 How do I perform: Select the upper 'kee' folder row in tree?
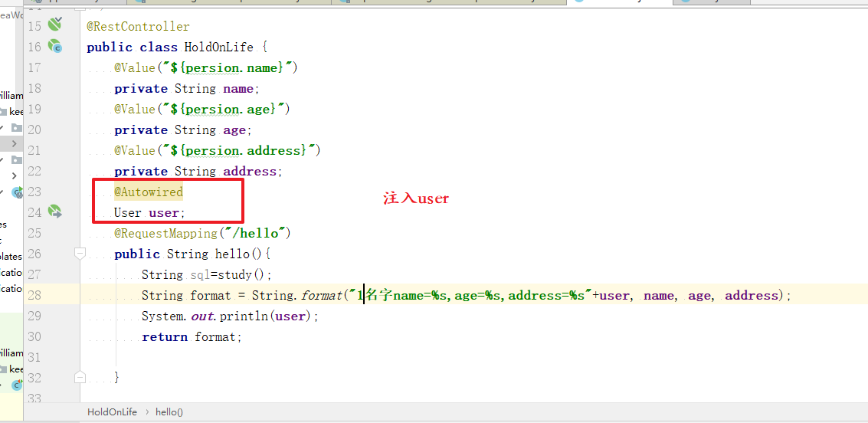pos(11,112)
